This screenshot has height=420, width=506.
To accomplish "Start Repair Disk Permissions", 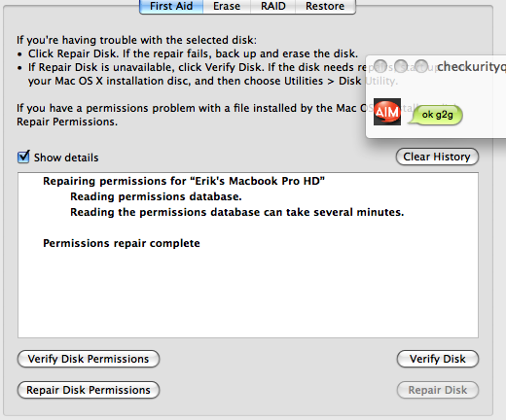I will (89, 390).
